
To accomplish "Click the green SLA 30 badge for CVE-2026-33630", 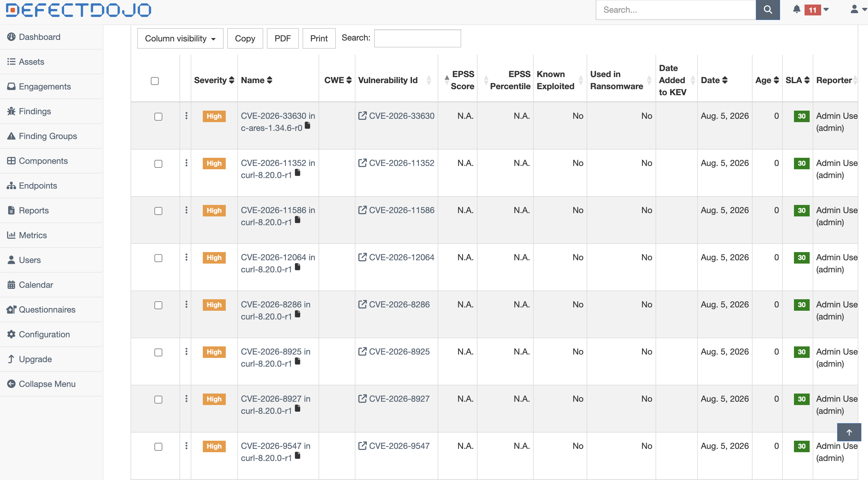I will point(802,116).
